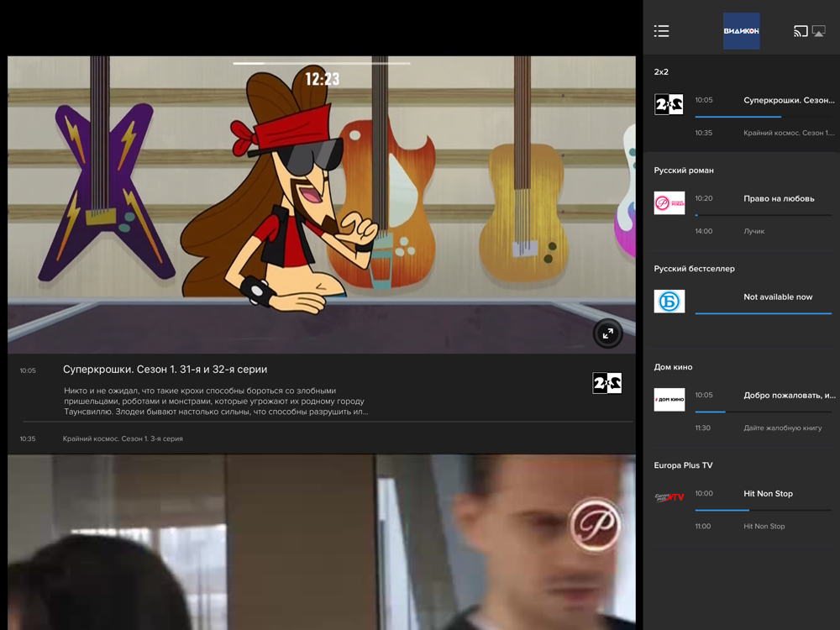The width and height of the screenshot is (840, 630).
Task: Select Русский бестселлер channel logo
Action: click(x=669, y=301)
